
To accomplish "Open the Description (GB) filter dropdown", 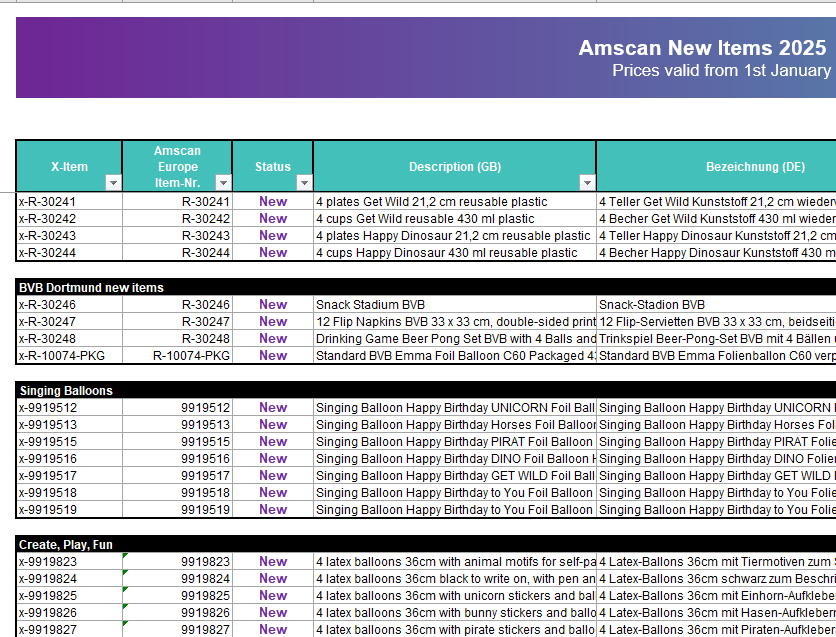I will [x=587, y=183].
